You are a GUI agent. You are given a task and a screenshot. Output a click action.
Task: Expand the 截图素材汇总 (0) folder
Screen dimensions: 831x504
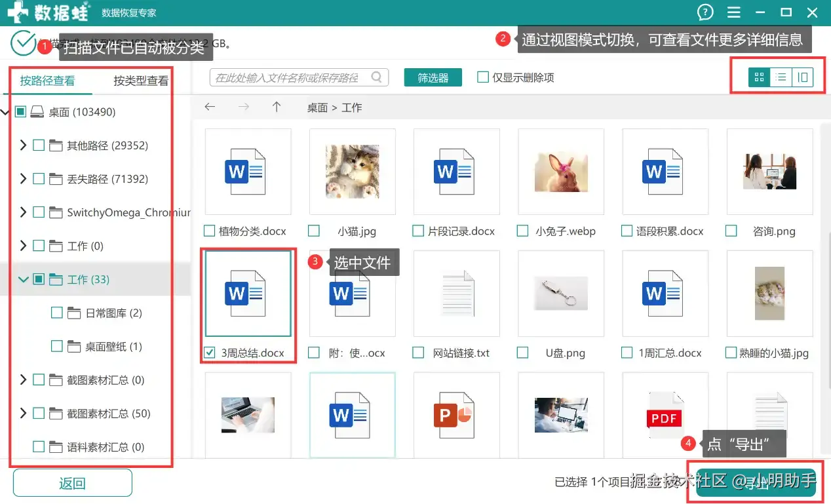[24, 380]
